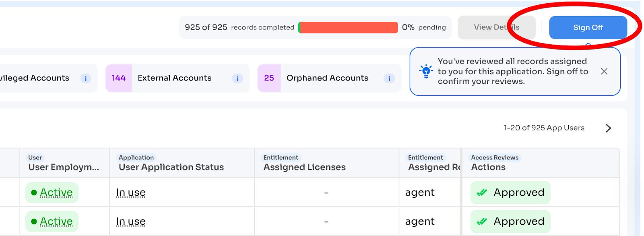Screen dimensions: 644x236
Task: Click info icon beside Privileged Accounts
Action: point(85,79)
